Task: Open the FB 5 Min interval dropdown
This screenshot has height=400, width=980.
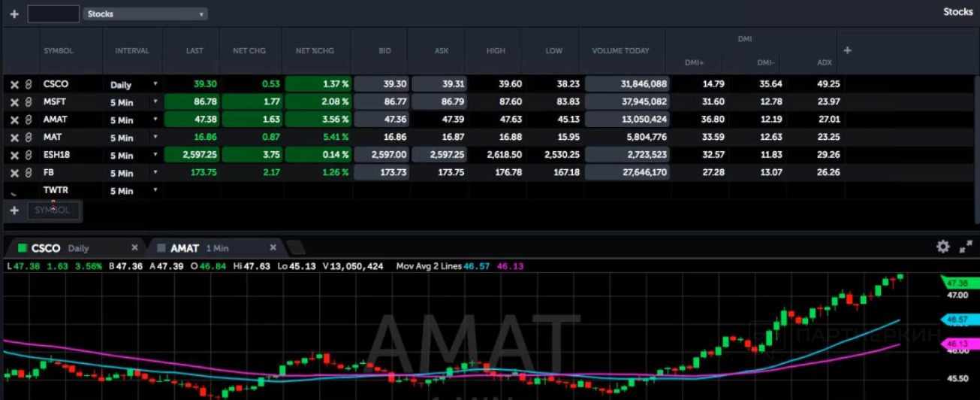Action: [x=155, y=172]
